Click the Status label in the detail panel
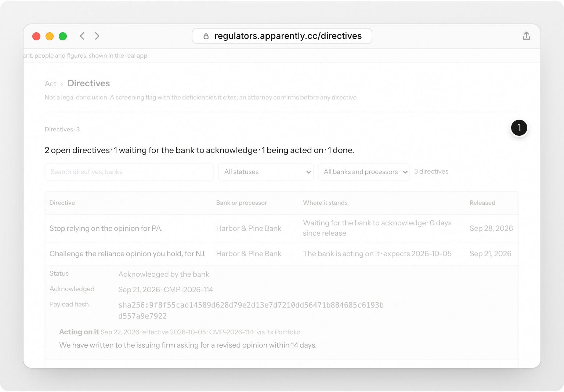 pyautogui.click(x=59, y=273)
